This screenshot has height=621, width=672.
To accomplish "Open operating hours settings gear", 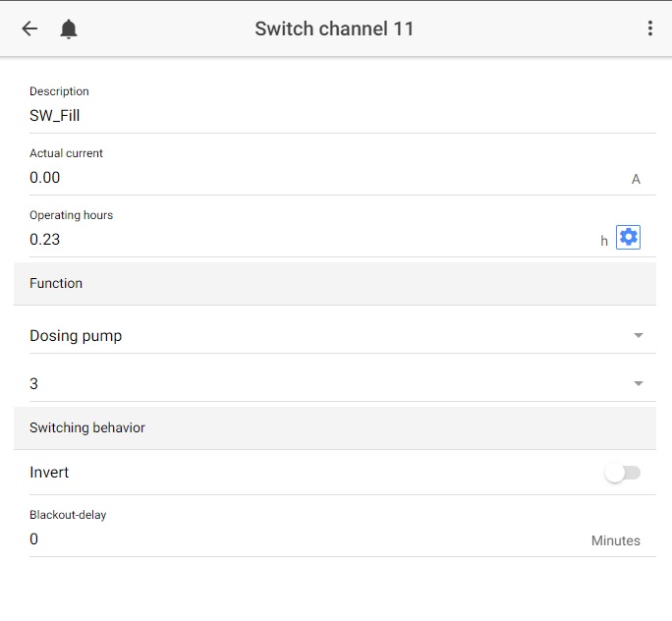I will coord(628,237).
